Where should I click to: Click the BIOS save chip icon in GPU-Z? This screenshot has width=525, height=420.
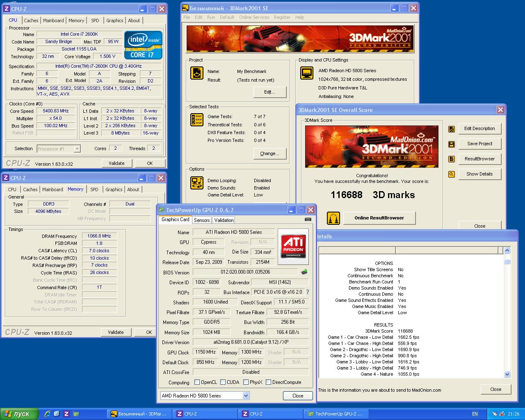[304, 272]
